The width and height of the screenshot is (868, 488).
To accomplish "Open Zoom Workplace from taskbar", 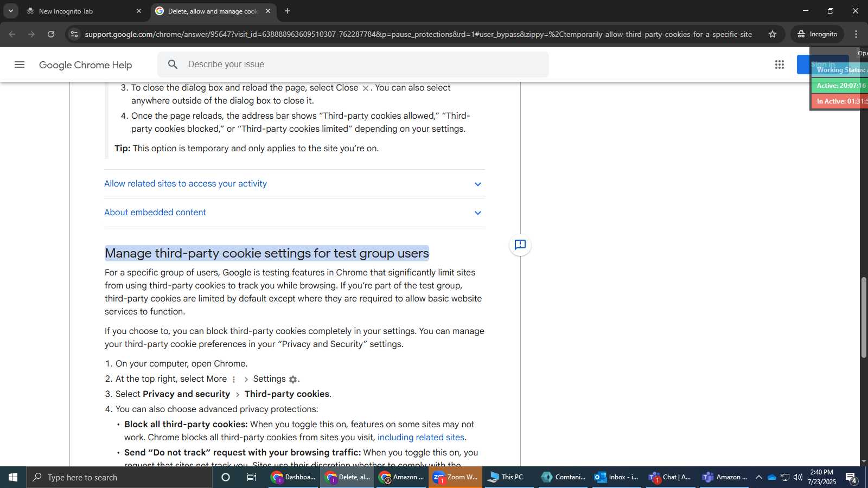I will (x=455, y=477).
